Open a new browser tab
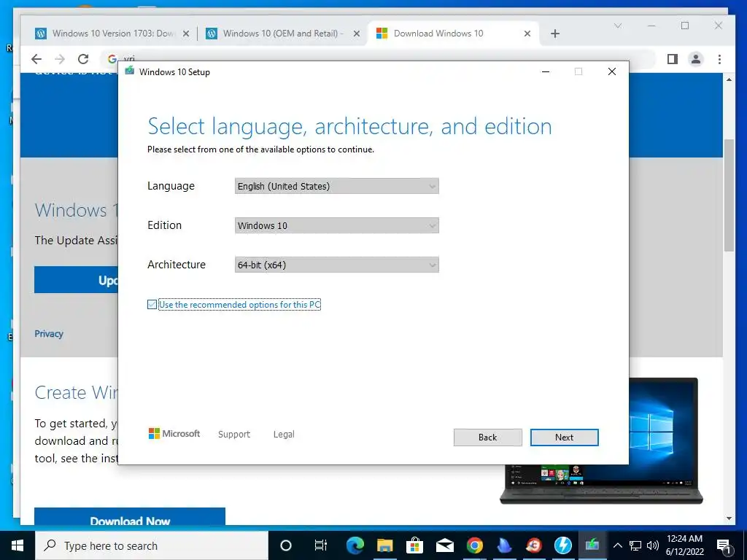 tap(555, 34)
